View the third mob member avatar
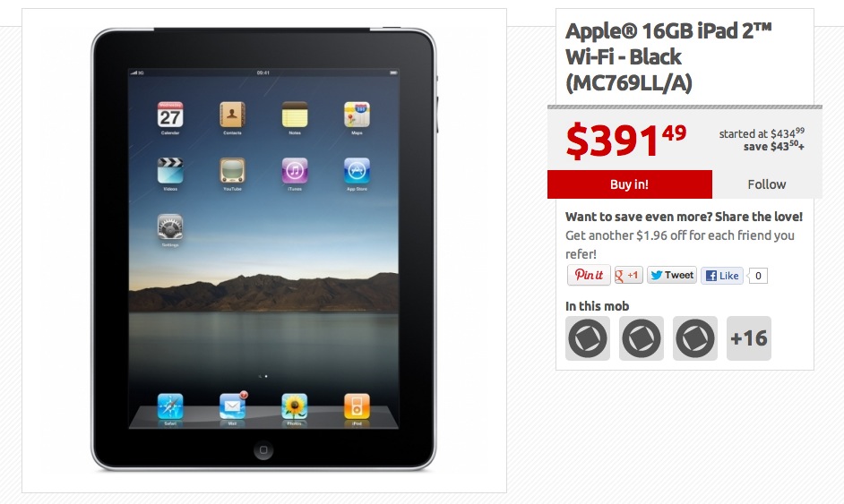 tap(695, 338)
